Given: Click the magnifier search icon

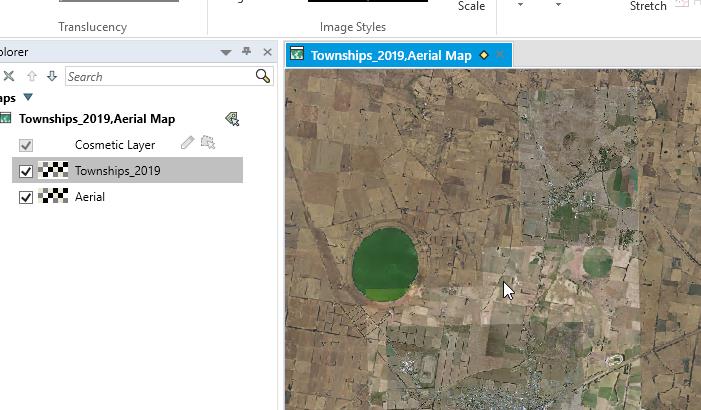Looking at the screenshot, I should pos(263,76).
